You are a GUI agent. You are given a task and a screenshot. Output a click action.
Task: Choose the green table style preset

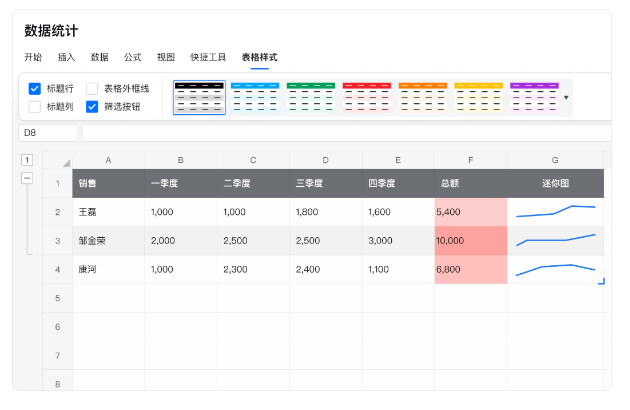[311, 98]
